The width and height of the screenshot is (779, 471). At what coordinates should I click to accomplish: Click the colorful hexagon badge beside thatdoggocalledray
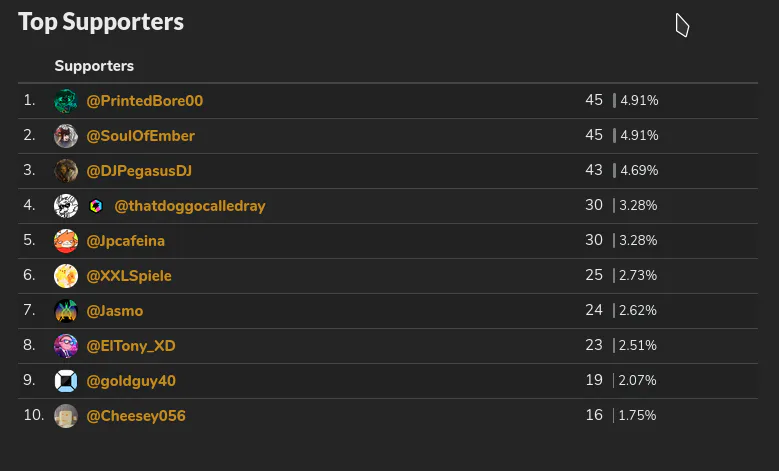(96, 206)
